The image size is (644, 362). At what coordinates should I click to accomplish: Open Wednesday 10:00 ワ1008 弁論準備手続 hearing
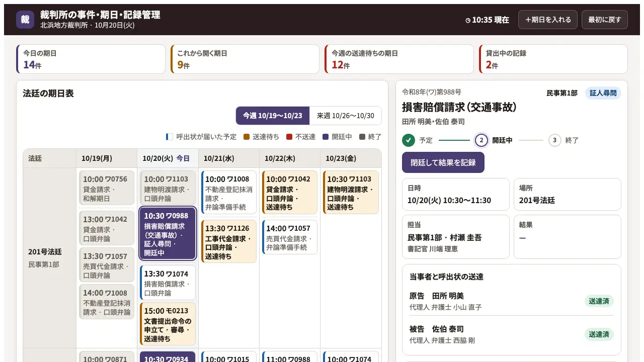(229, 193)
